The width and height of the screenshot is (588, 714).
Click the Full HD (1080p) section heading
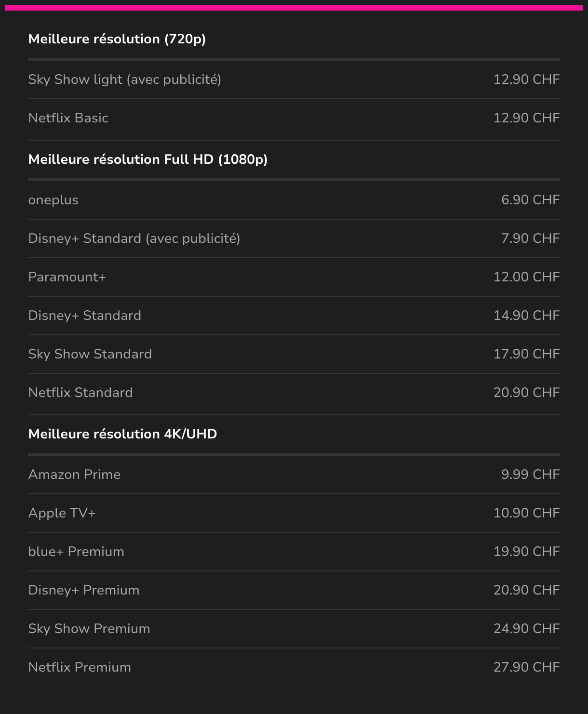click(148, 159)
